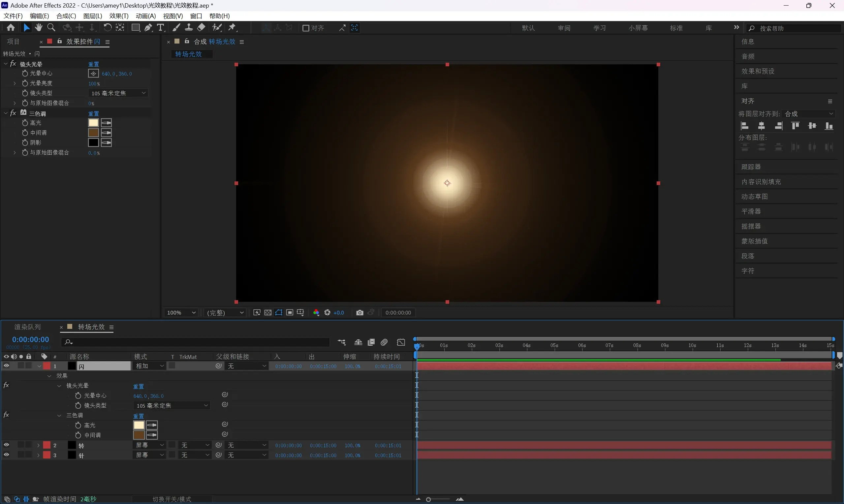Image resolution: width=844 pixels, height=504 pixels.
Task: Open the 100% magnification dropdown
Action: (181, 313)
